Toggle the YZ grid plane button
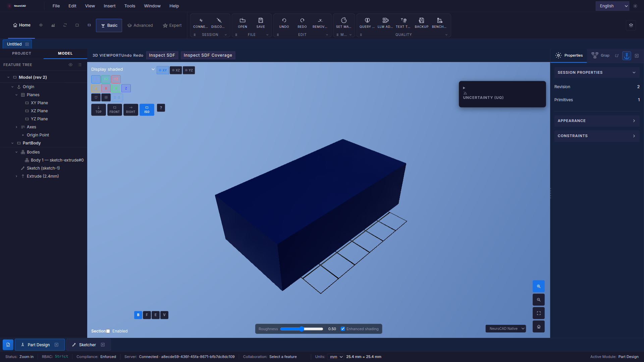Image resolution: width=644 pixels, height=362 pixels. [189, 70]
